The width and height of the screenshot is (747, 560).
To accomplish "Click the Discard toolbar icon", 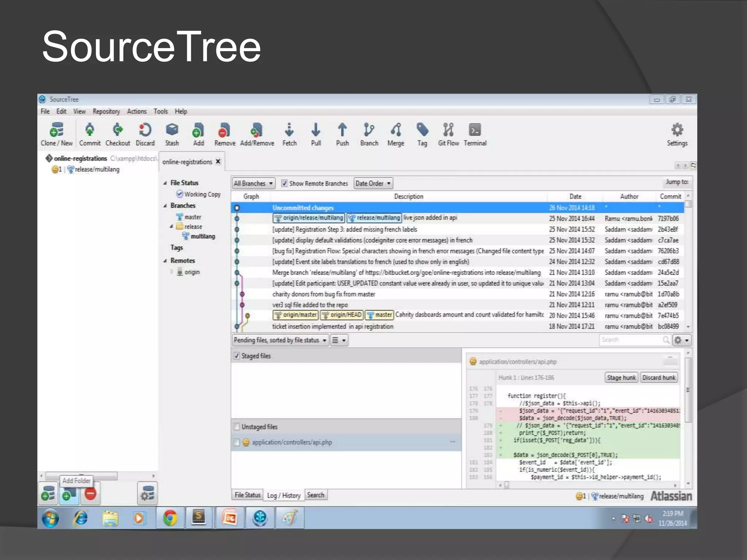I will tap(145, 134).
